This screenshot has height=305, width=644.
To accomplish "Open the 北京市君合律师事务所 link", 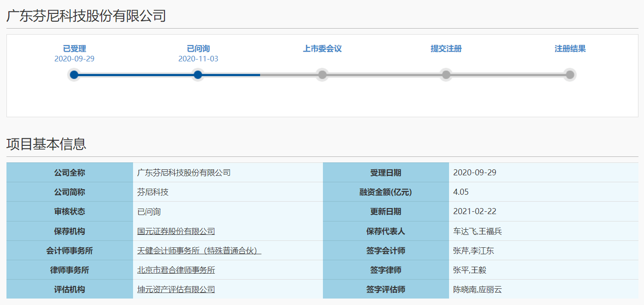I will [176, 270].
